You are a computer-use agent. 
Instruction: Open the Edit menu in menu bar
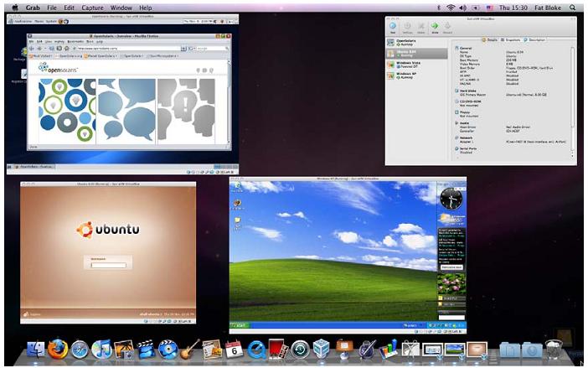coord(69,8)
